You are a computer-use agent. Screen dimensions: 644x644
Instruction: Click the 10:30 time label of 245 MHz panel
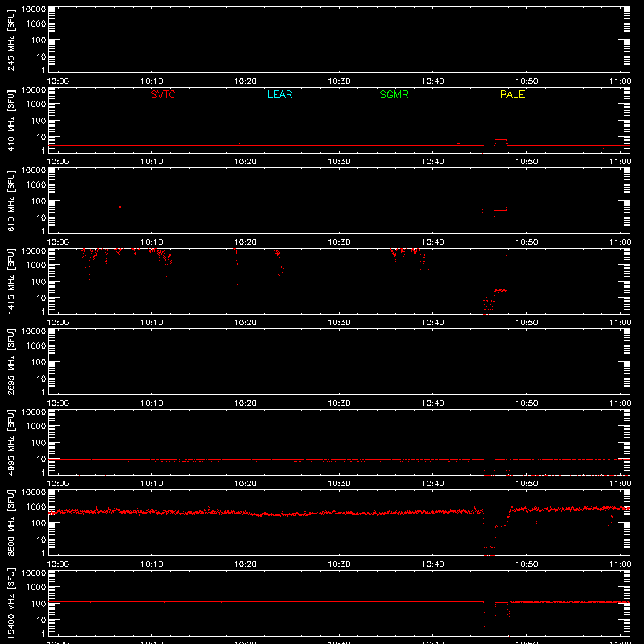(339, 81)
